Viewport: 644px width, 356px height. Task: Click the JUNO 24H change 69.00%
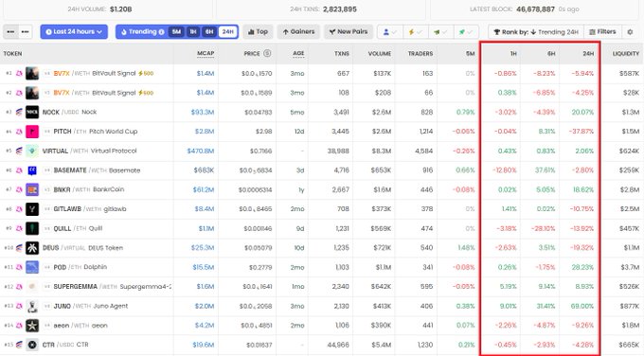582,306
